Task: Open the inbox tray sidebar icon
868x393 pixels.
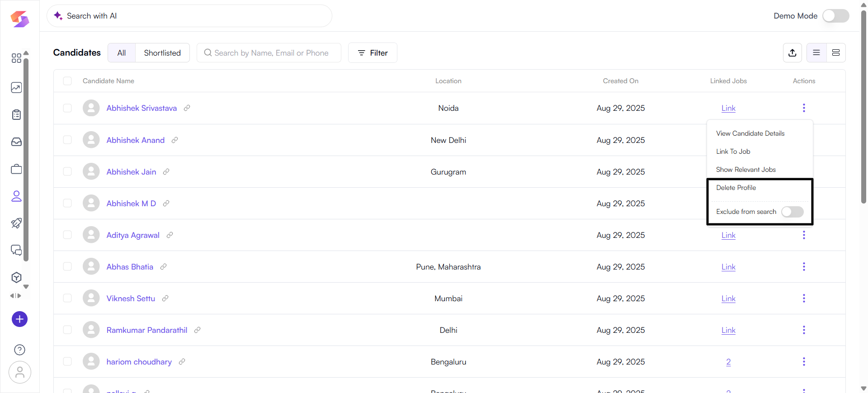Action: pyautogui.click(x=16, y=142)
